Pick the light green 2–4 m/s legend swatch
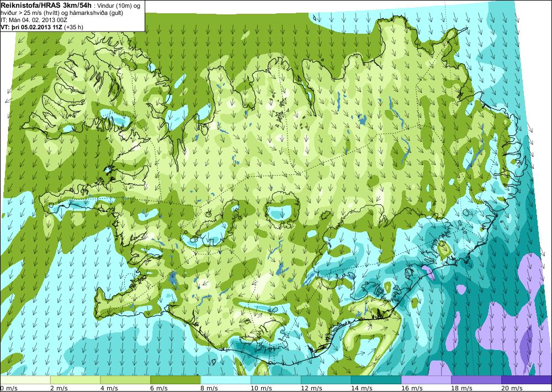Image resolution: width=552 pixels, height=392 pixels. coord(75,380)
